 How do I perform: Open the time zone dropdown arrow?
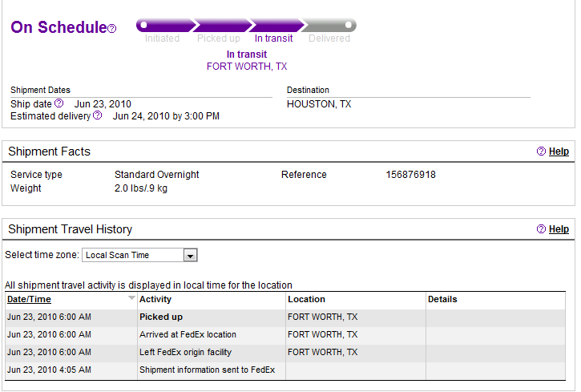pos(190,255)
